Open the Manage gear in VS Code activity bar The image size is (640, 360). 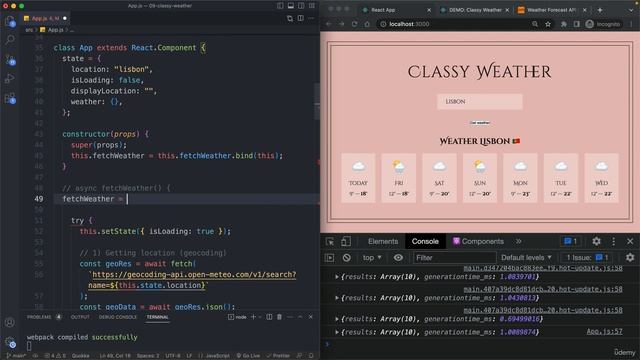pyautogui.click(x=10, y=342)
